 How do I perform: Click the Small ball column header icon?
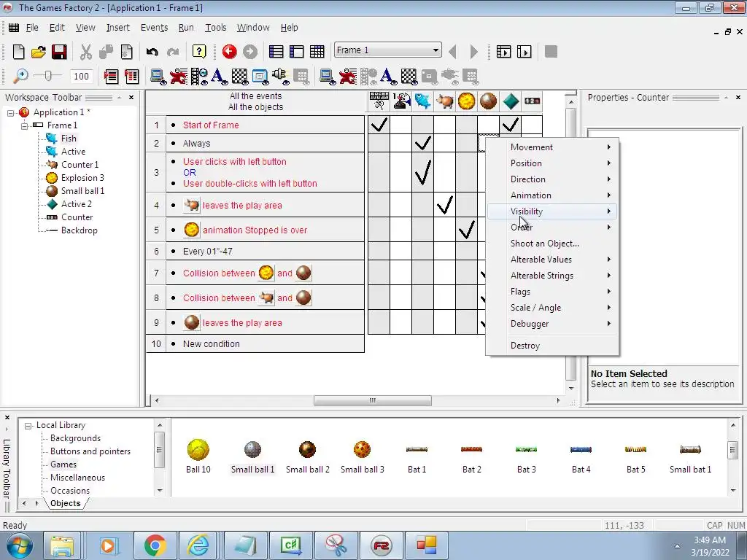tap(488, 101)
